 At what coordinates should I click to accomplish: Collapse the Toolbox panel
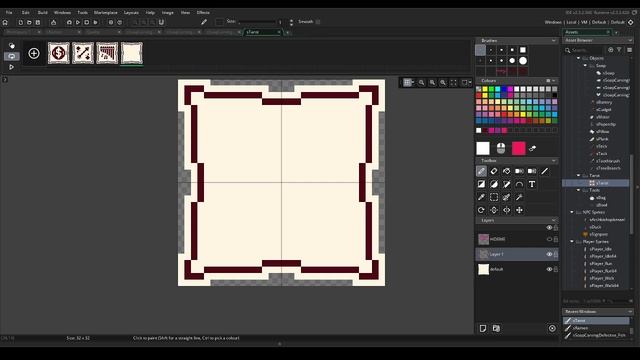[553, 161]
